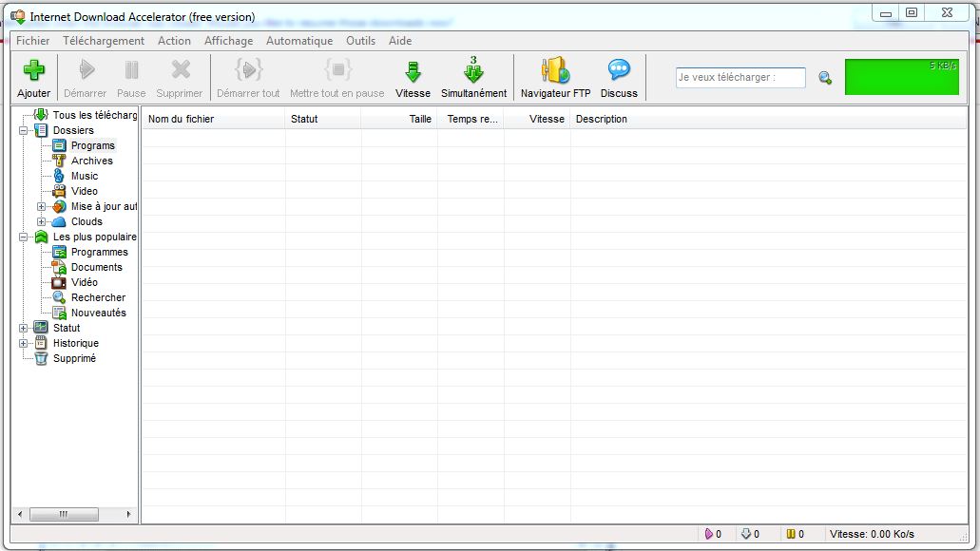The image size is (980, 551).
Task: Expand the Statut tree node
Action: click(x=23, y=328)
